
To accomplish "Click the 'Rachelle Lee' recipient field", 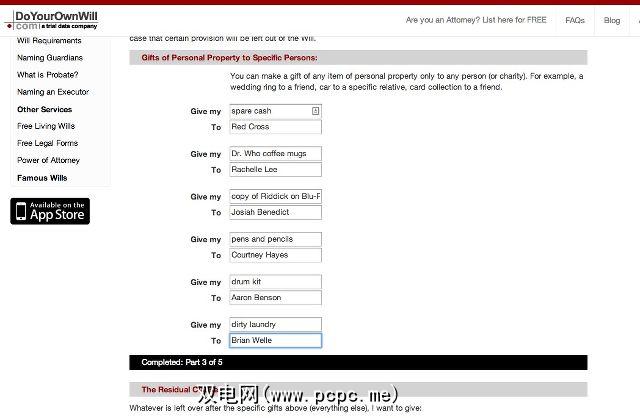I will 276,169.
